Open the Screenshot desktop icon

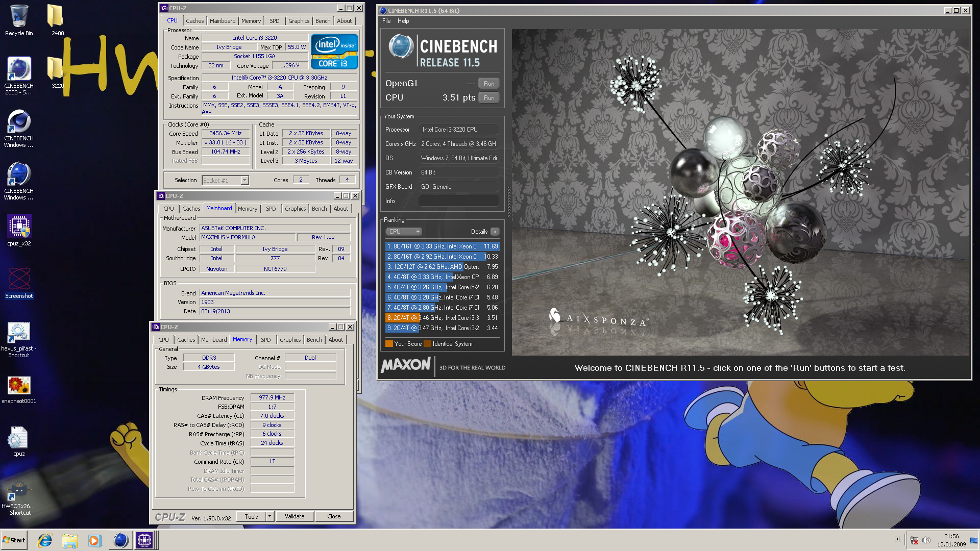(x=19, y=283)
